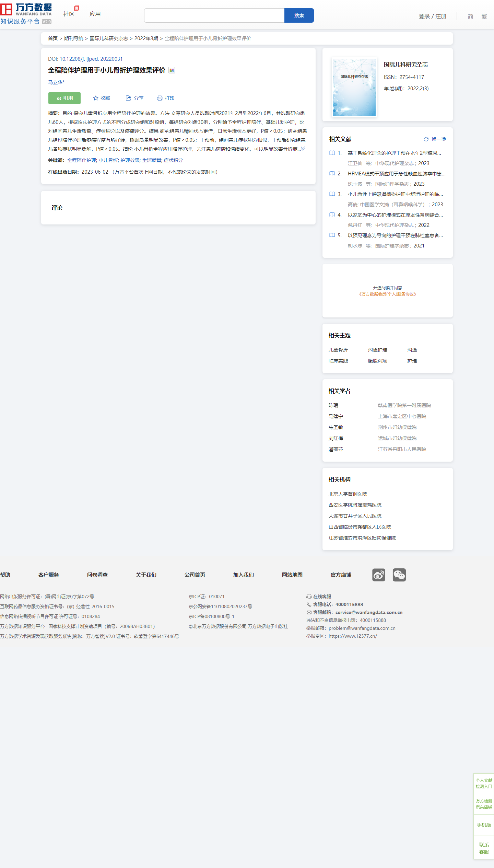Click the WeChat icon in footer
This screenshot has height=868, width=494.
click(399, 575)
